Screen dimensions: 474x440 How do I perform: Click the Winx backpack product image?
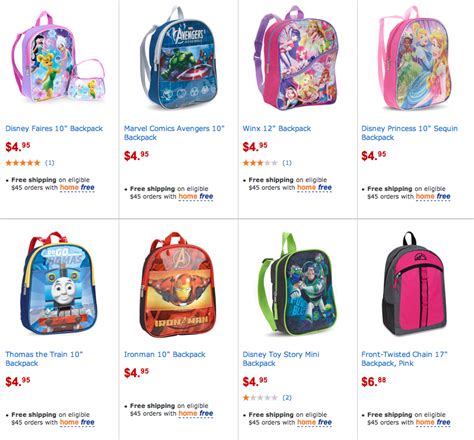point(297,58)
